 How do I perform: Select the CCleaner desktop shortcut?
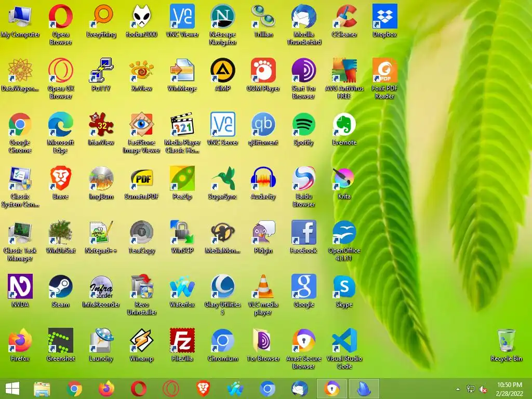(344, 20)
